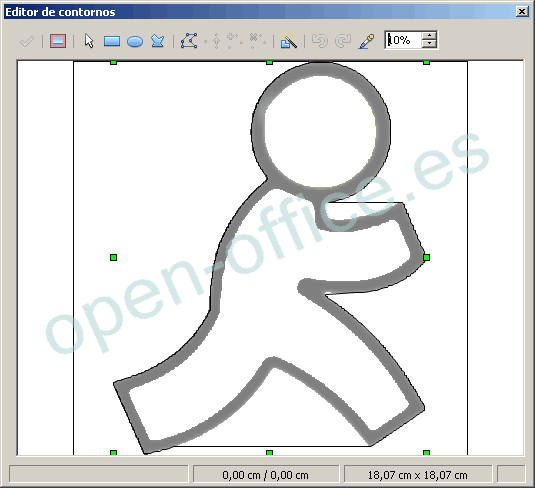Click the Insert Points icon
The image size is (535, 488).
click(x=234, y=40)
